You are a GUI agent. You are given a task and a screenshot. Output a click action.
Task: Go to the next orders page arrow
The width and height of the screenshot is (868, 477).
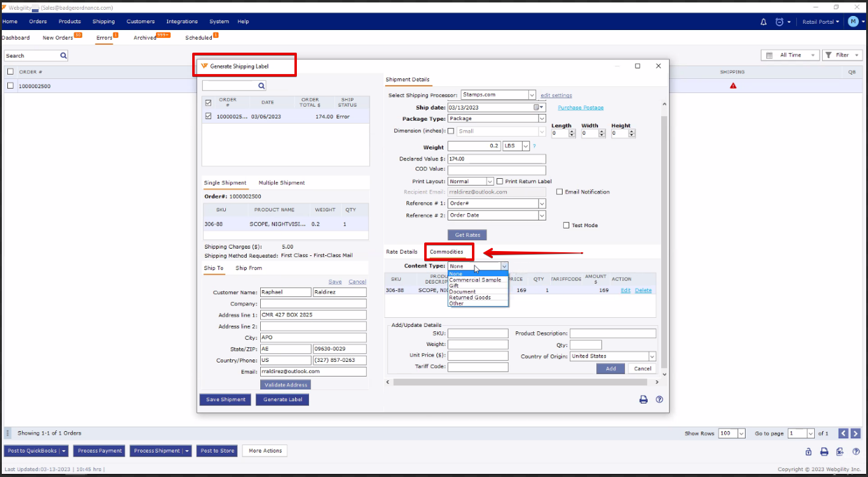click(x=855, y=434)
